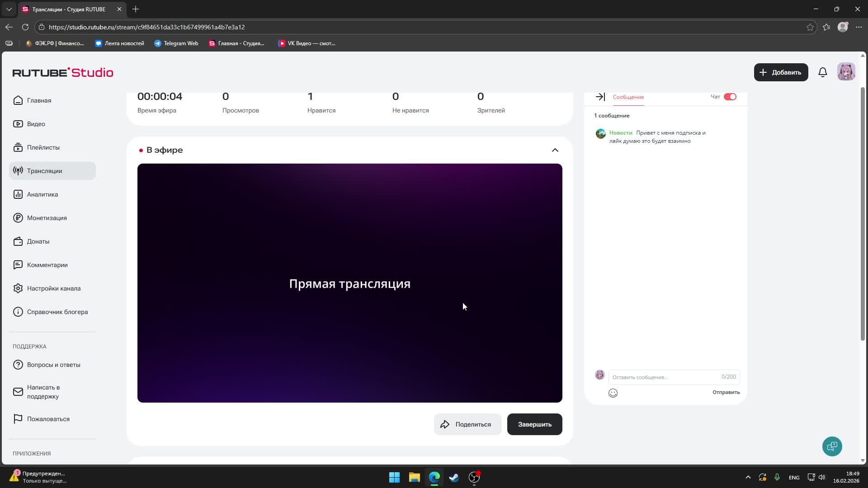Open the Steam icon in taskbar
Viewport: 868px width, 488px height.
[x=454, y=477]
